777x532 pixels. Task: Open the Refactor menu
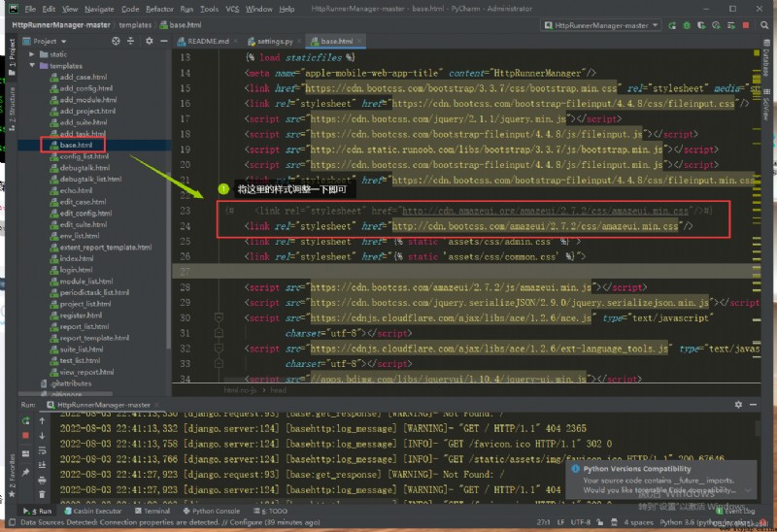coord(159,9)
